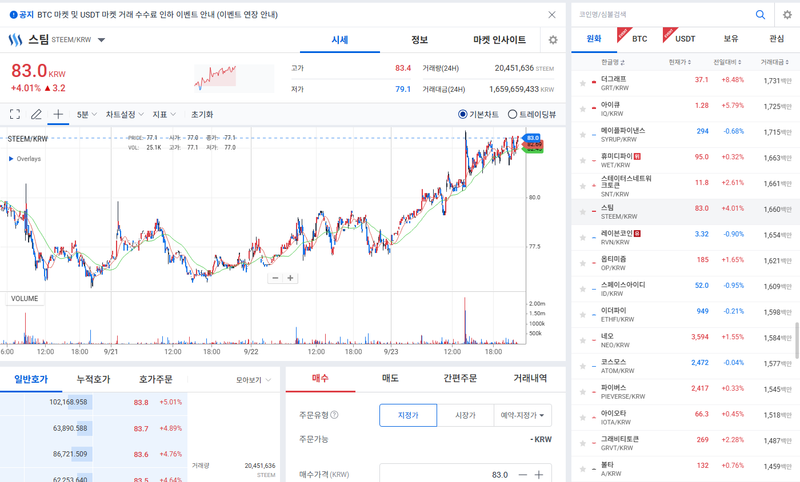Screen dimensions: 800x482
Task: Open the 5분 interval dropdown
Action: [x=87, y=115]
